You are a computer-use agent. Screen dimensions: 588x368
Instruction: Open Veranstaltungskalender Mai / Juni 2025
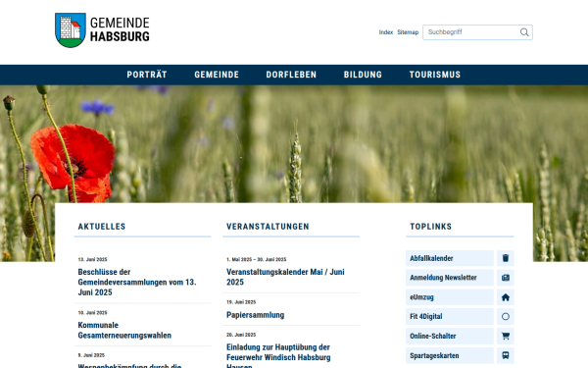pos(285,277)
